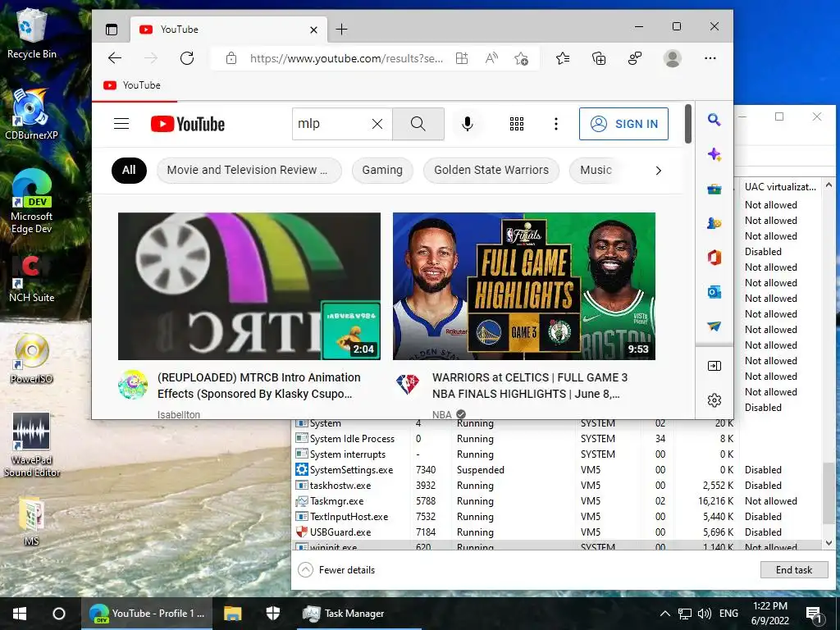Open File Explorer from taskbar
The width and height of the screenshot is (840, 630).
[x=232, y=614]
